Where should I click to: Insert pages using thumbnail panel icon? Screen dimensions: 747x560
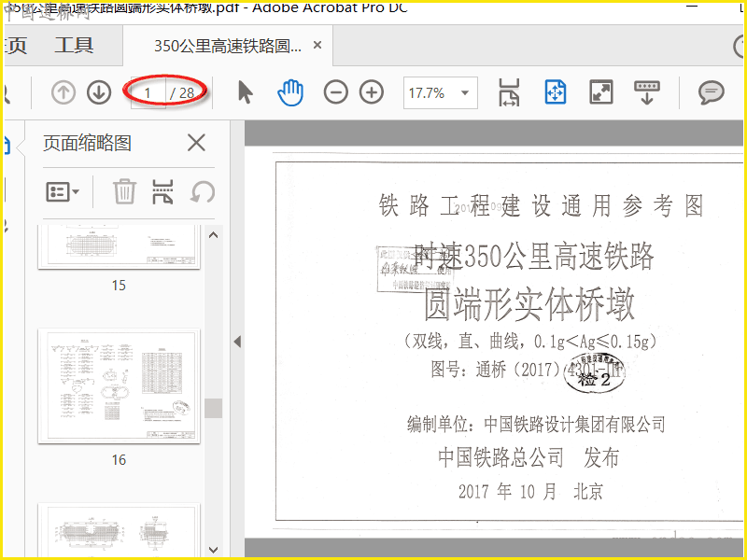[x=162, y=191]
